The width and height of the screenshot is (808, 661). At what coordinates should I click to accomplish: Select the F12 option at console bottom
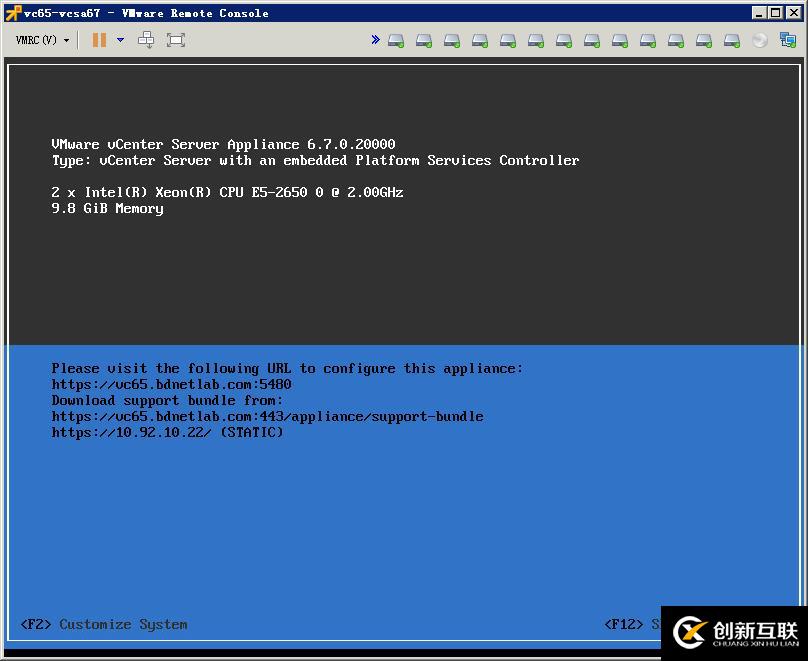tap(632, 624)
